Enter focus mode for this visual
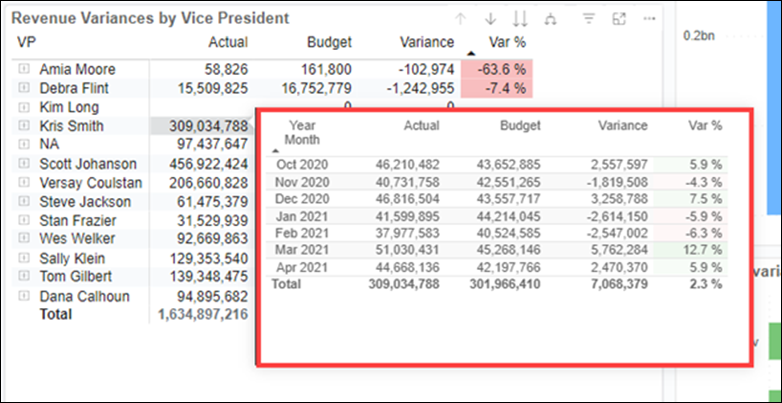The height and width of the screenshot is (403, 782). [619, 19]
